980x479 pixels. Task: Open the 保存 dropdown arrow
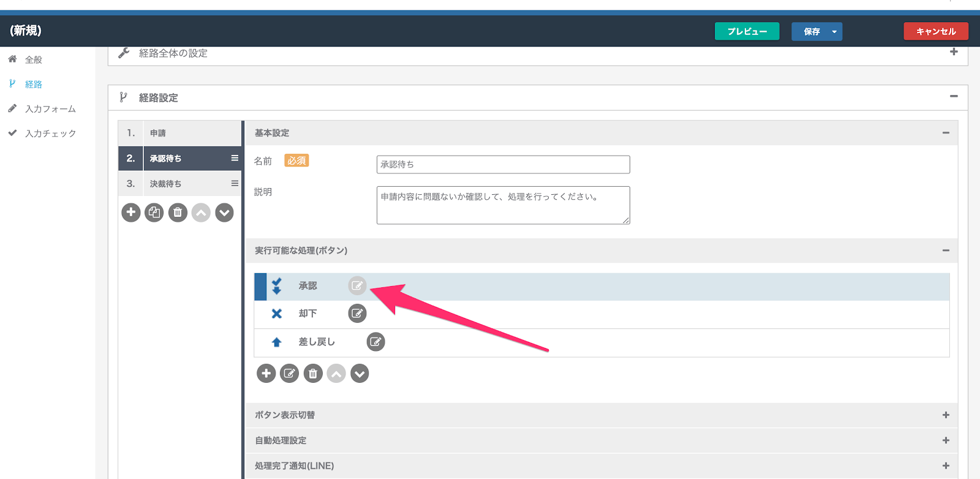(x=834, y=31)
